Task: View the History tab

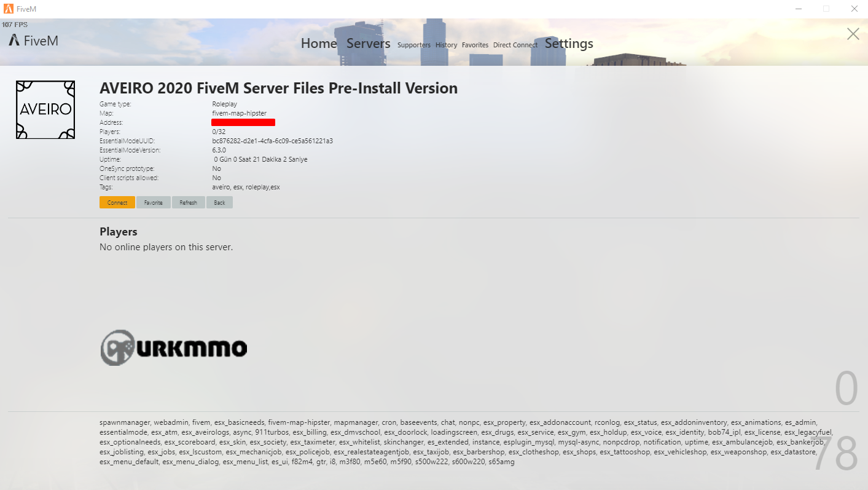Action: [x=447, y=45]
